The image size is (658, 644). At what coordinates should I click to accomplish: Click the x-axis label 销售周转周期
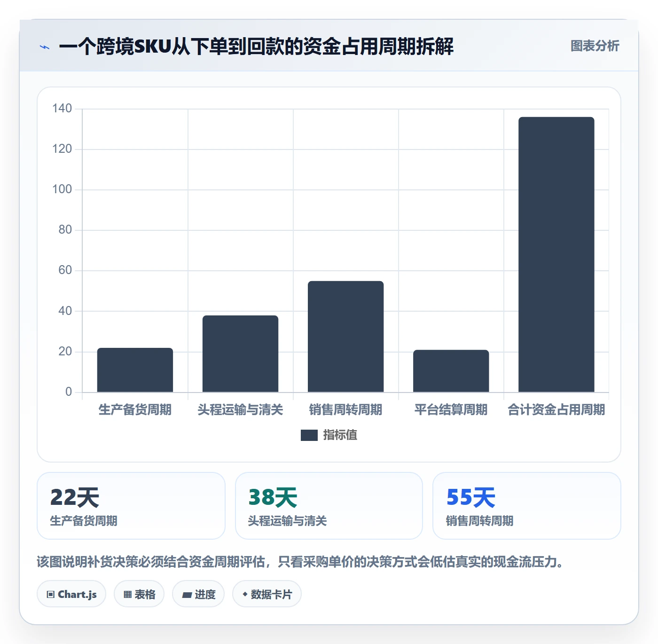[345, 410]
